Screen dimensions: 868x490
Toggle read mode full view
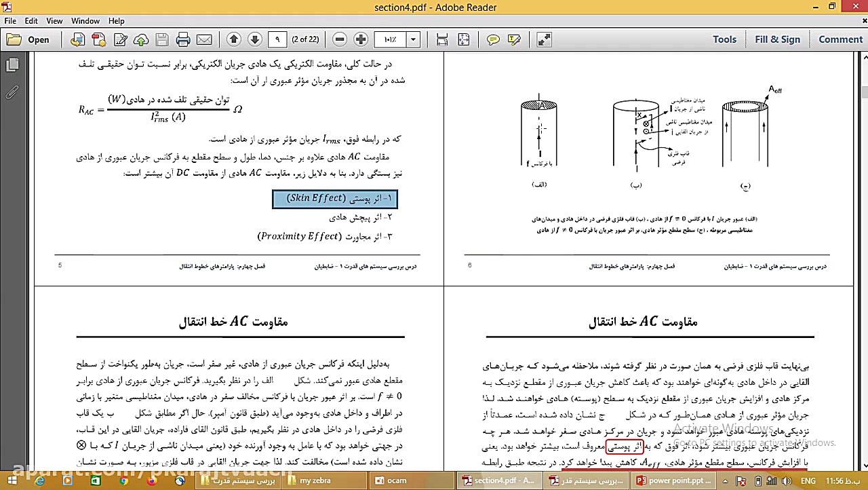click(x=544, y=39)
